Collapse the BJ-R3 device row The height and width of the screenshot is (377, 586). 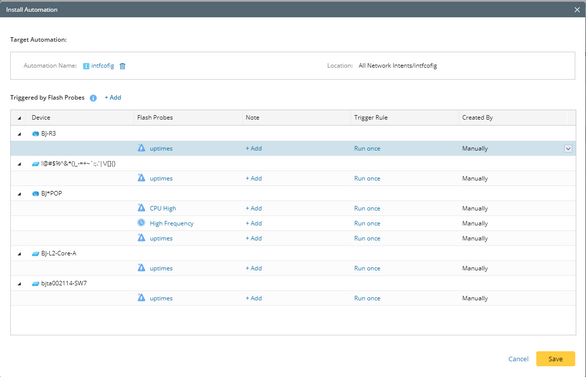click(x=19, y=134)
